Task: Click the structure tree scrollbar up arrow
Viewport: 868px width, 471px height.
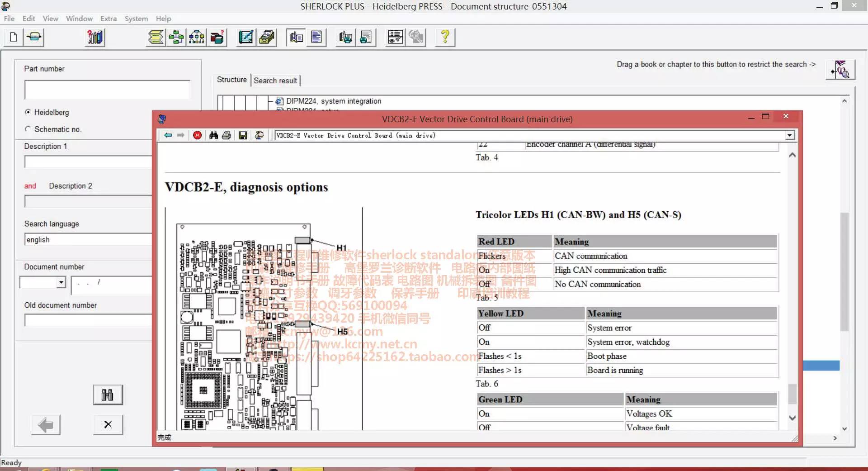Action: (x=844, y=101)
